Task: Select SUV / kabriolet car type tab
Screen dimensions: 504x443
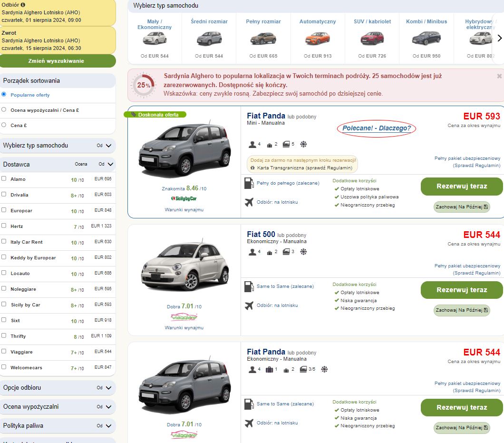Action: (372, 38)
